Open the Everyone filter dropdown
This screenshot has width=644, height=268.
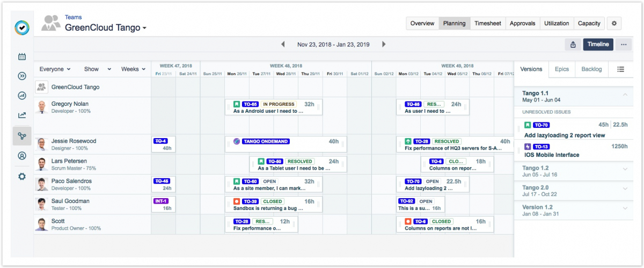point(55,69)
